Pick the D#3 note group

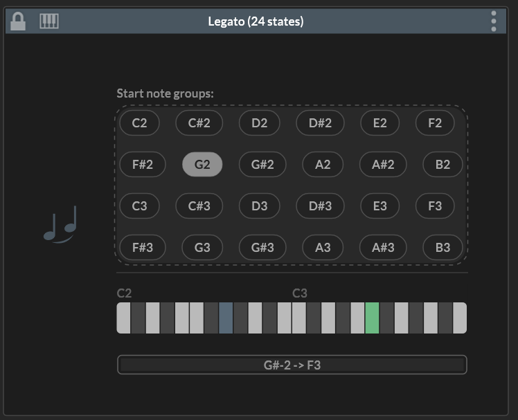tap(320, 206)
